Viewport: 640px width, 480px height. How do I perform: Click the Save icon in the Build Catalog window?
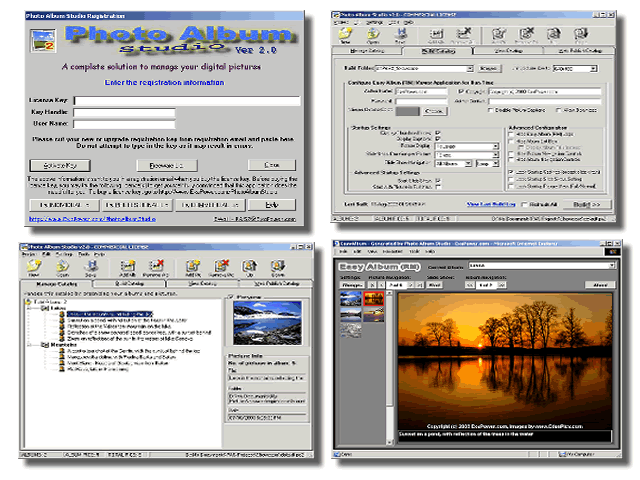(x=401, y=34)
